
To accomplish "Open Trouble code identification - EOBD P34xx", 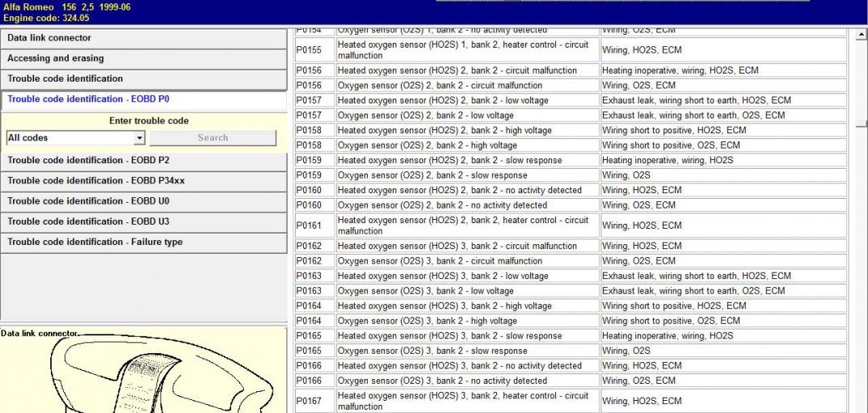I will pos(143,181).
